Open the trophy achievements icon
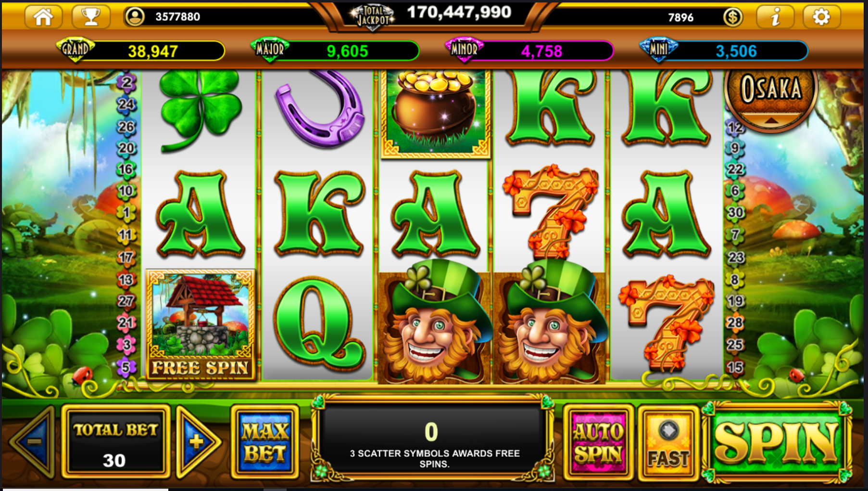 coord(90,17)
